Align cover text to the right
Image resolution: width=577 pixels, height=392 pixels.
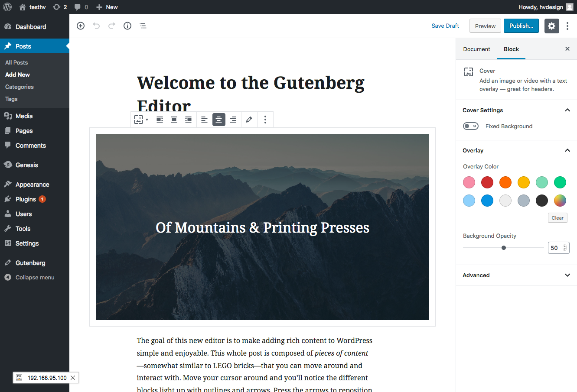click(x=233, y=120)
